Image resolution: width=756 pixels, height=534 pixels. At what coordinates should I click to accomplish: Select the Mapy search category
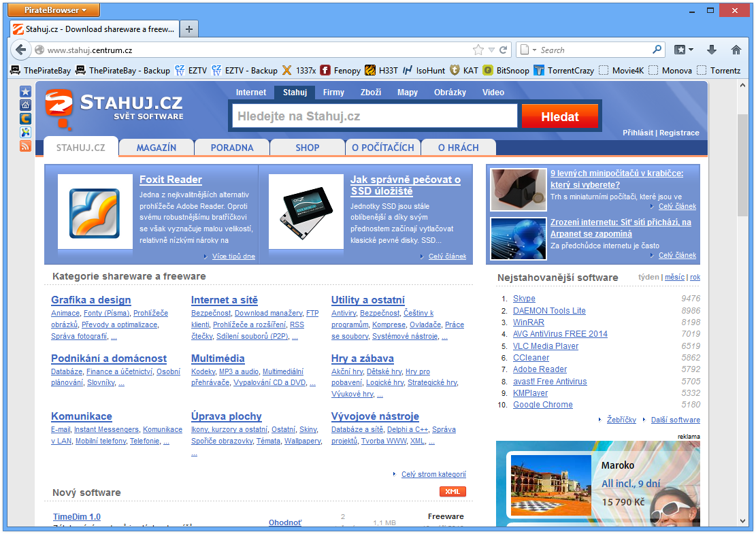tap(408, 92)
